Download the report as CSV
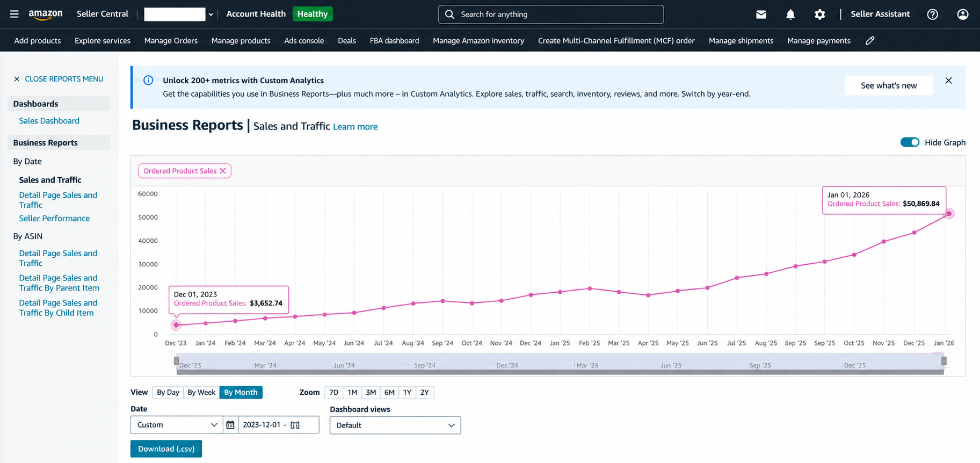 tap(166, 449)
